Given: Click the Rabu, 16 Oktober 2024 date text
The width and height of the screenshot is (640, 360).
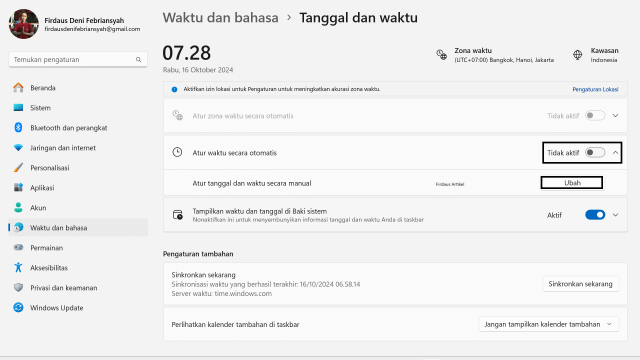Looking at the screenshot, I should click(198, 70).
